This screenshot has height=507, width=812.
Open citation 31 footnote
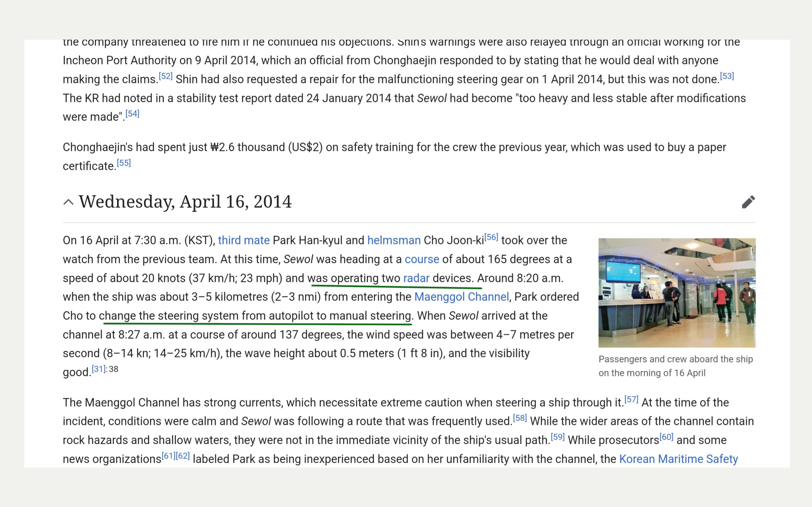tap(99, 369)
